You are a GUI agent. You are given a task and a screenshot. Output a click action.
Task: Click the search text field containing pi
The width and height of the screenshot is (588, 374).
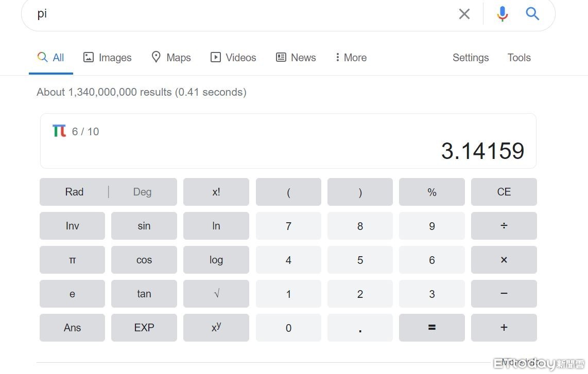click(232, 14)
